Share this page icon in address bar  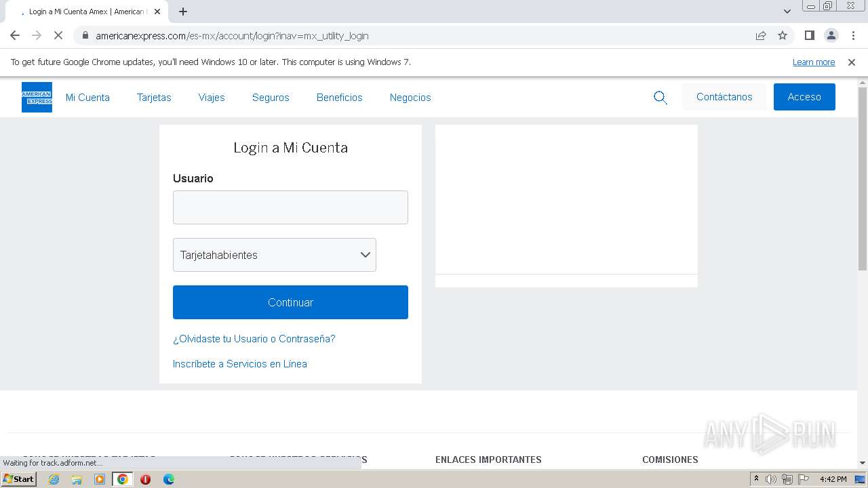[x=761, y=35]
